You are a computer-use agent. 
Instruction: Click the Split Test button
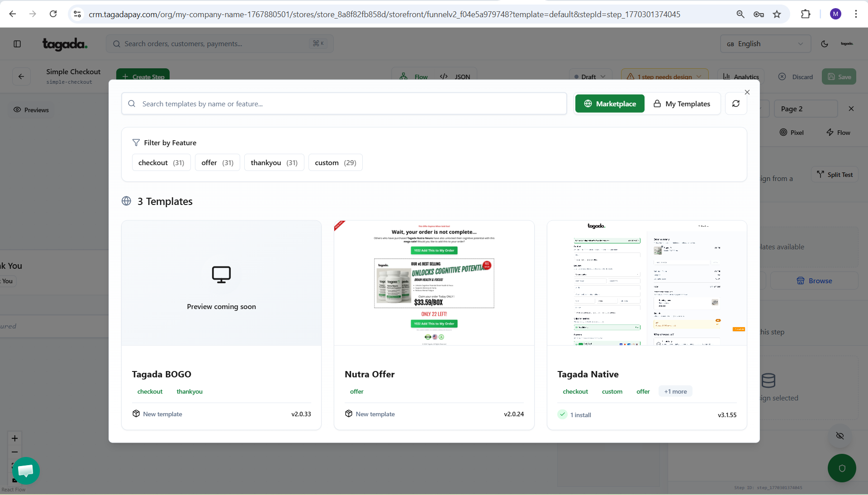(x=835, y=175)
